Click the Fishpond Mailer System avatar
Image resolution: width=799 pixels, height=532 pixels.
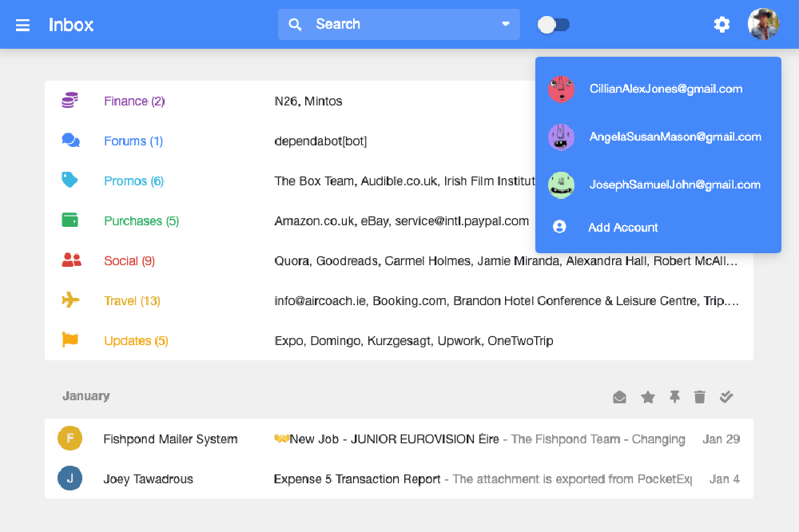coord(70,439)
